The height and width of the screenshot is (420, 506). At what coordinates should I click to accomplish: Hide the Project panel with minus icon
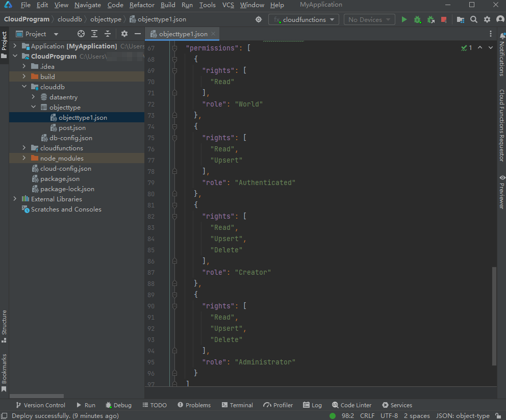pyautogui.click(x=138, y=34)
